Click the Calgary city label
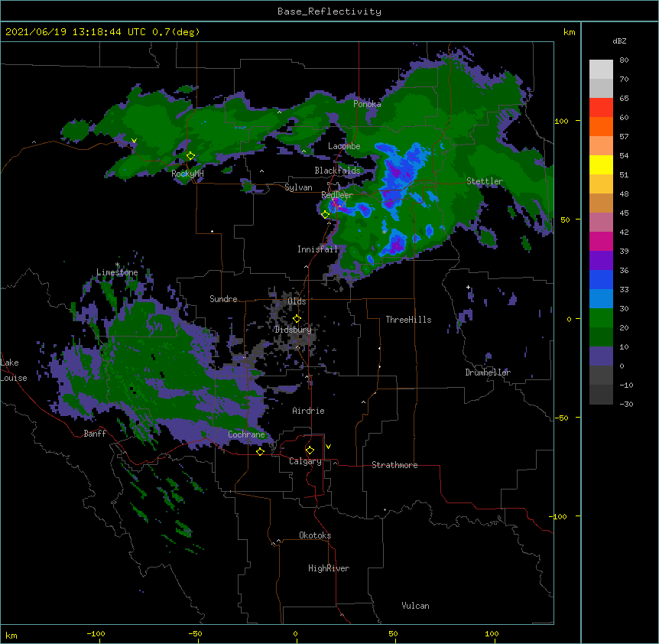 click(306, 461)
